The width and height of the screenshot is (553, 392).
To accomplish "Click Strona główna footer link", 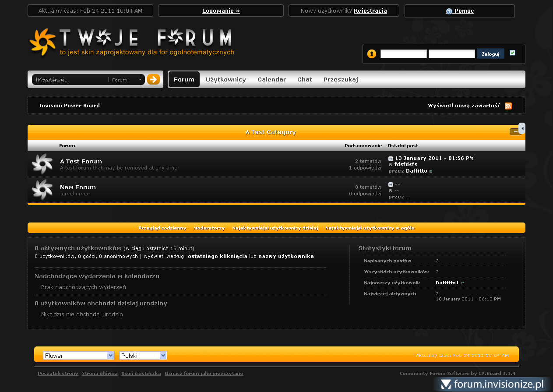I will (100, 374).
